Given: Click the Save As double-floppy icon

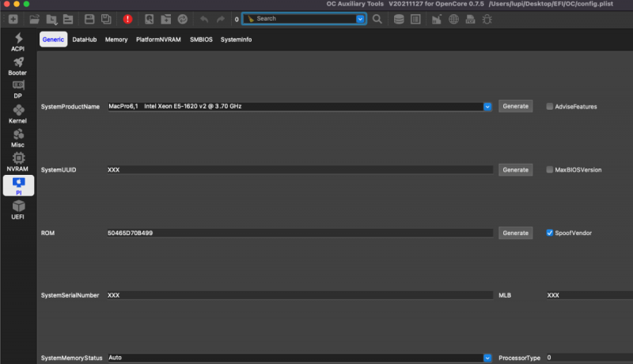Looking at the screenshot, I should click(x=106, y=19).
